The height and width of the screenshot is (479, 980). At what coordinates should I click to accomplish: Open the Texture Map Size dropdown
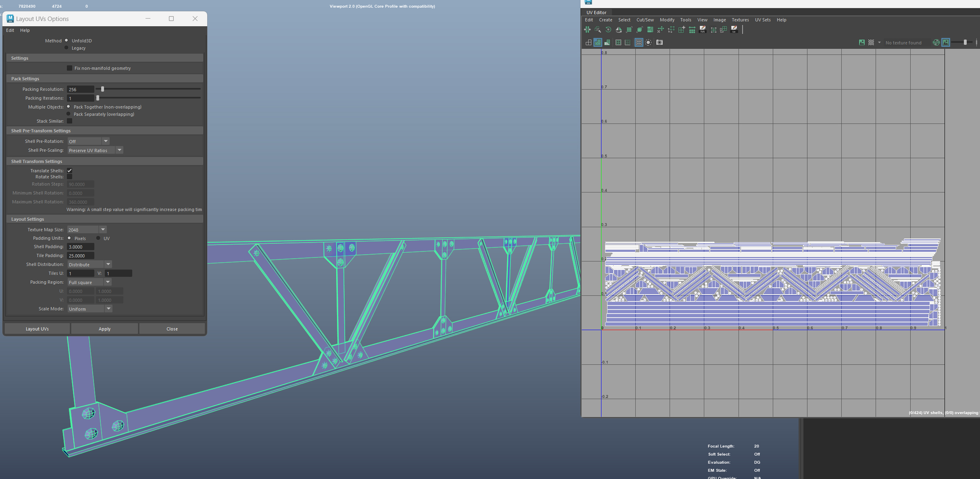103,230
